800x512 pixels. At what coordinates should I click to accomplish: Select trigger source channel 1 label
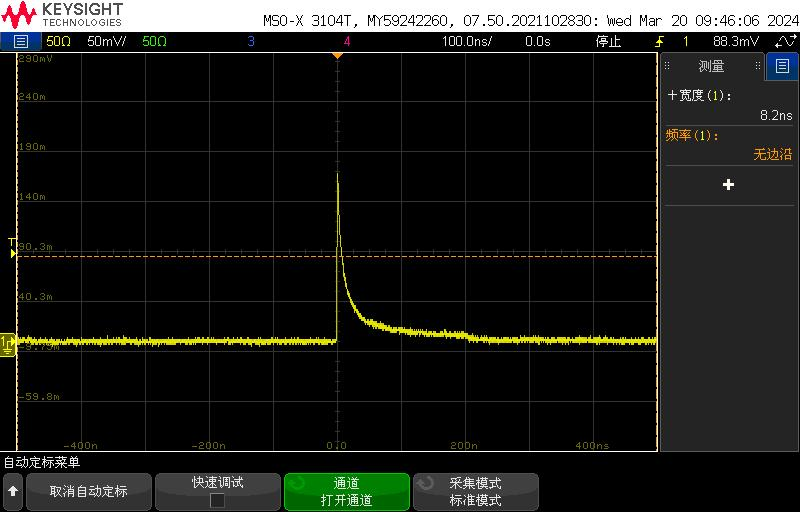(686, 41)
